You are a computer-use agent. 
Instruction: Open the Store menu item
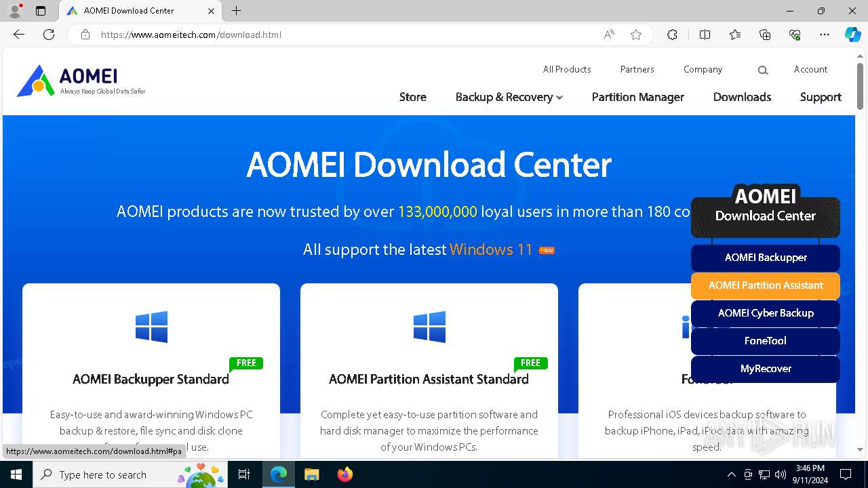(413, 97)
